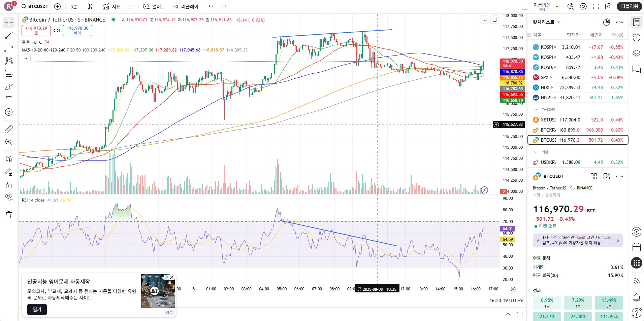Click the trash can to remove drawings
This screenshot has height=321, width=644.
(x=9, y=215)
